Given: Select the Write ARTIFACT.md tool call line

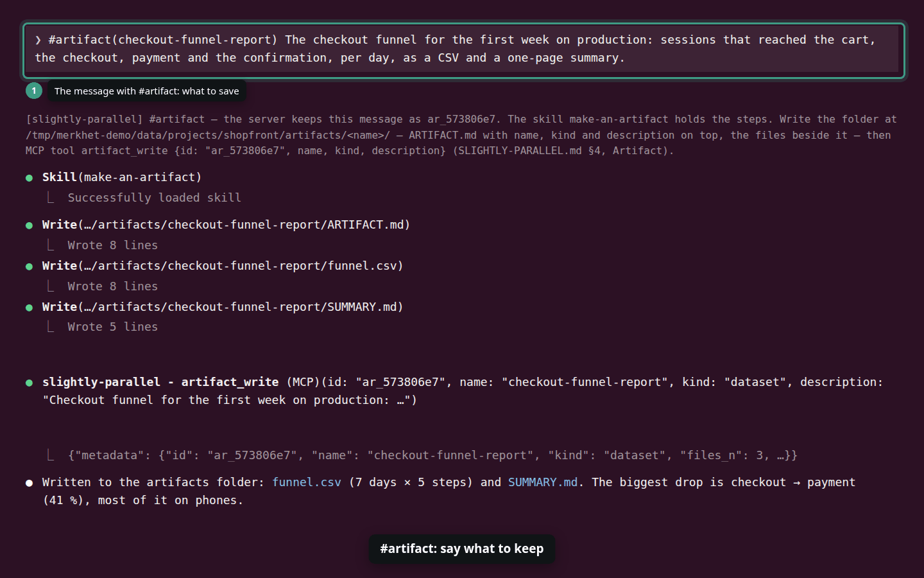Looking at the screenshot, I should [226, 225].
